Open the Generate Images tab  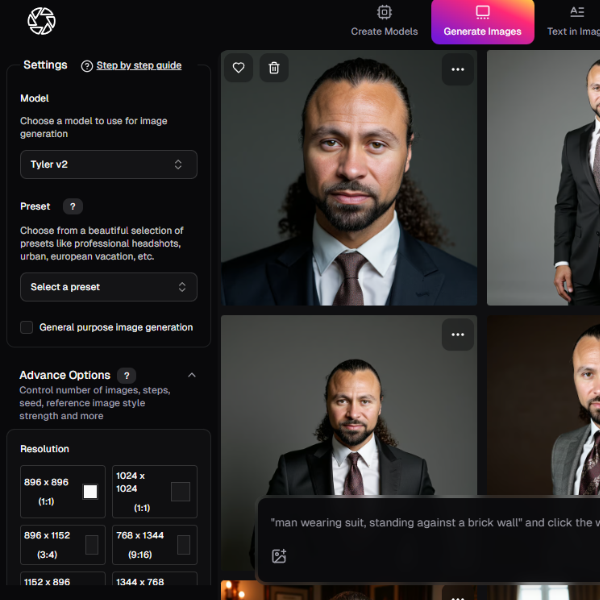pyautogui.click(x=482, y=22)
